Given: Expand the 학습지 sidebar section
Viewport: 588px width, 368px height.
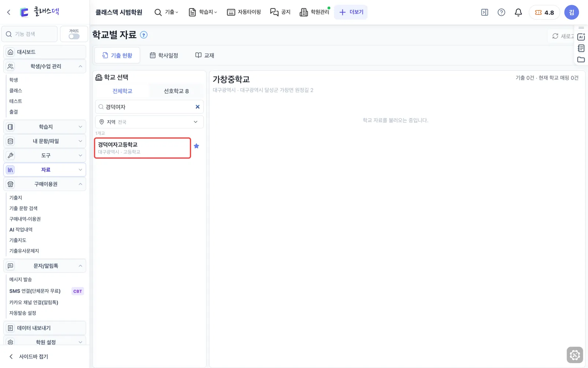Looking at the screenshot, I should [45, 127].
